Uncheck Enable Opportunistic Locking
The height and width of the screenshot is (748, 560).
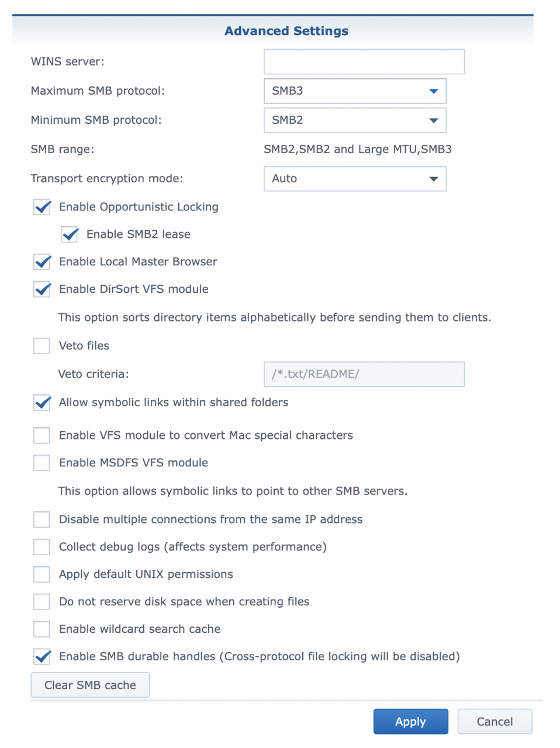(x=42, y=207)
